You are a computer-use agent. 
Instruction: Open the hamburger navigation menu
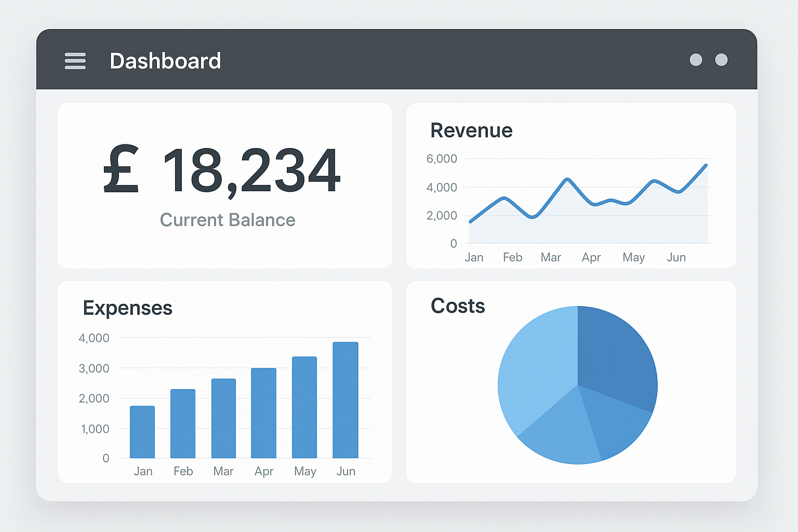75,61
